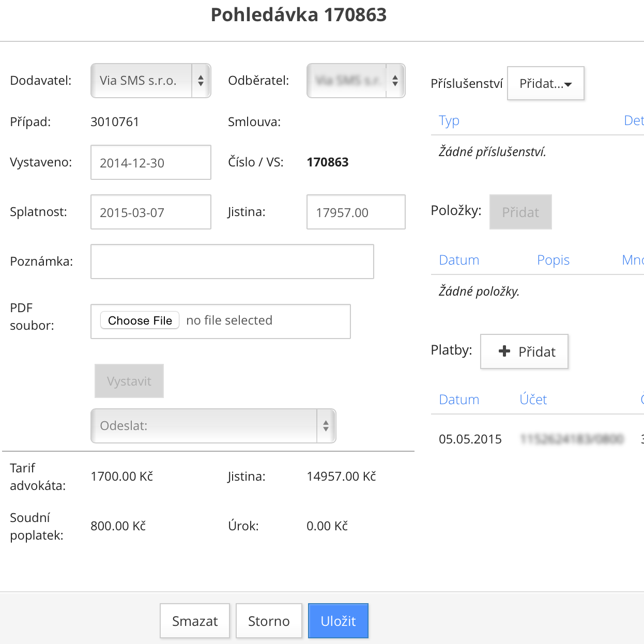The height and width of the screenshot is (644, 644).
Task: Sort items by Popis column header
Action: 553,260
